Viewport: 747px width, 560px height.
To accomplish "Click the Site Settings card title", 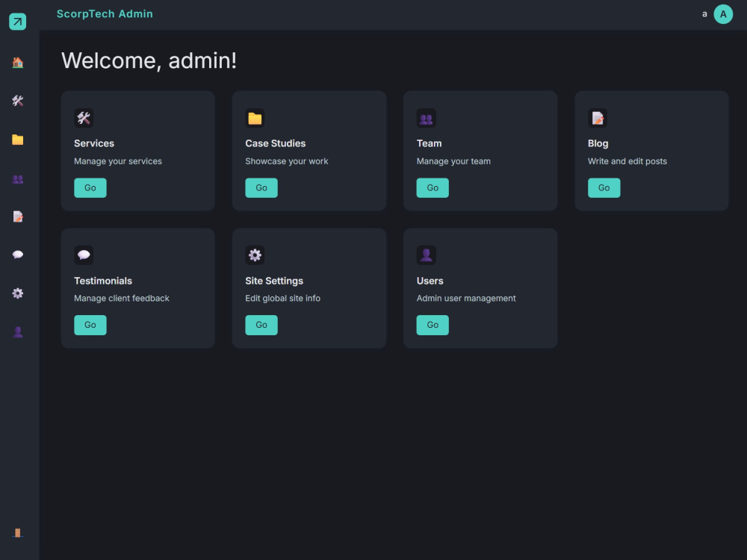I will coord(274,281).
